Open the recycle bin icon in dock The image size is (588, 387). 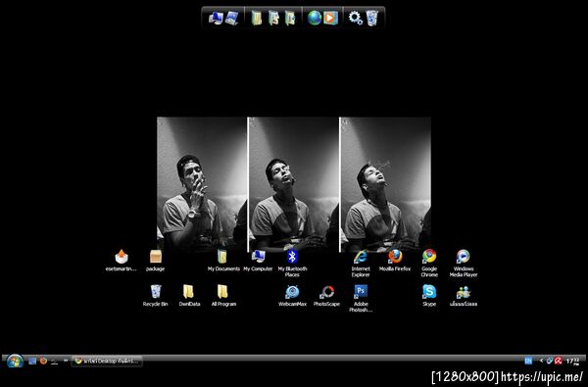click(x=371, y=18)
